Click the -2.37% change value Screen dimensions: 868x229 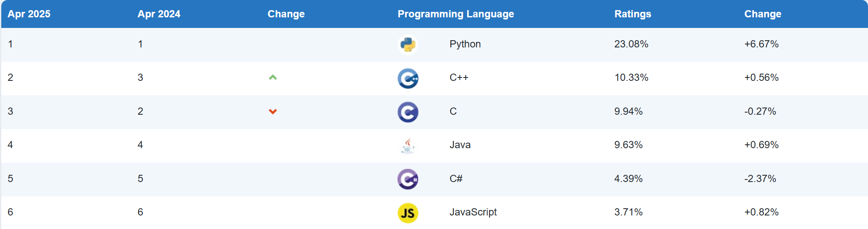(x=760, y=179)
